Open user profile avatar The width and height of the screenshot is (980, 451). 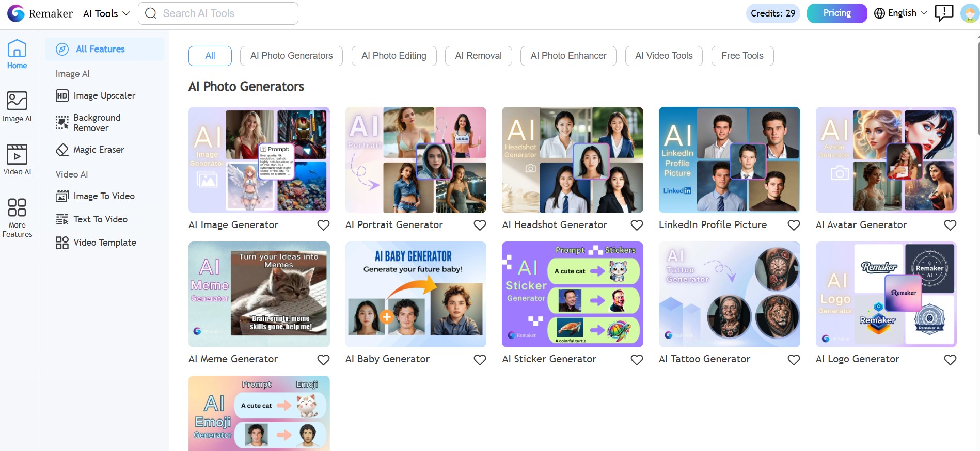969,13
